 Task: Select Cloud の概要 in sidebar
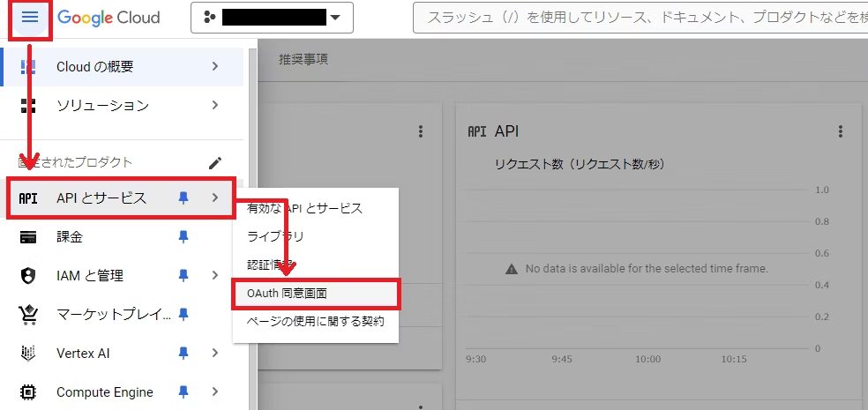tap(122, 67)
